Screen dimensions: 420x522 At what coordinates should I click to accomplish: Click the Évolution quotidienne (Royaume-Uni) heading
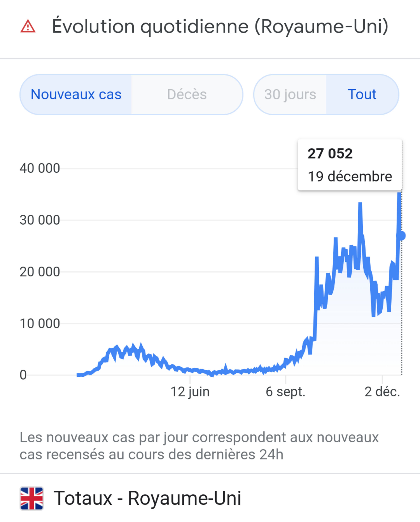[x=220, y=26]
